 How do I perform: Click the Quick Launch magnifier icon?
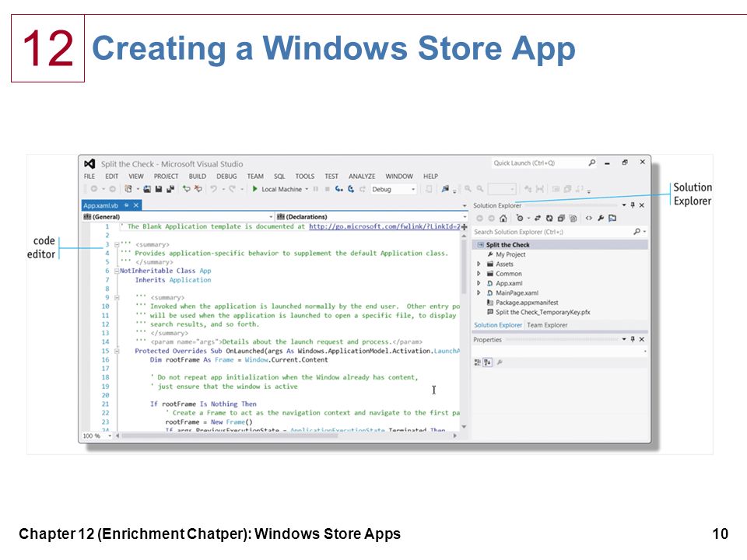(591, 163)
